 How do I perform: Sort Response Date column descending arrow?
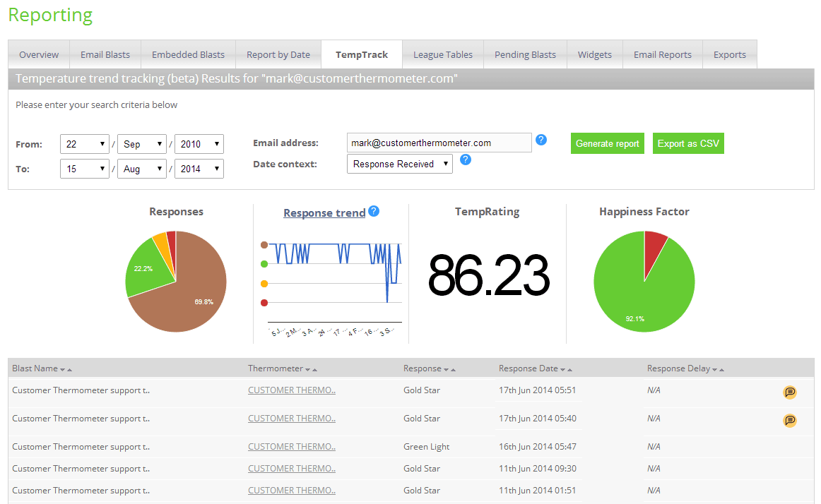pos(563,369)
